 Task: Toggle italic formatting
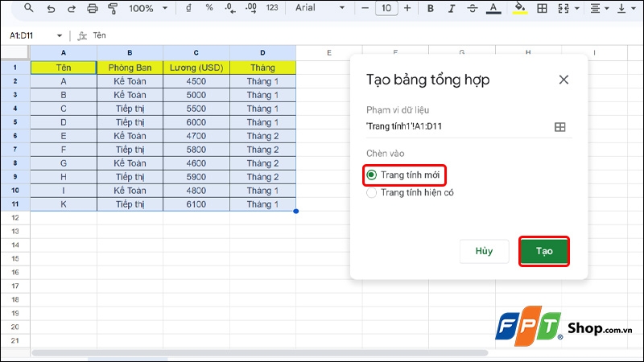coord(452,8)
